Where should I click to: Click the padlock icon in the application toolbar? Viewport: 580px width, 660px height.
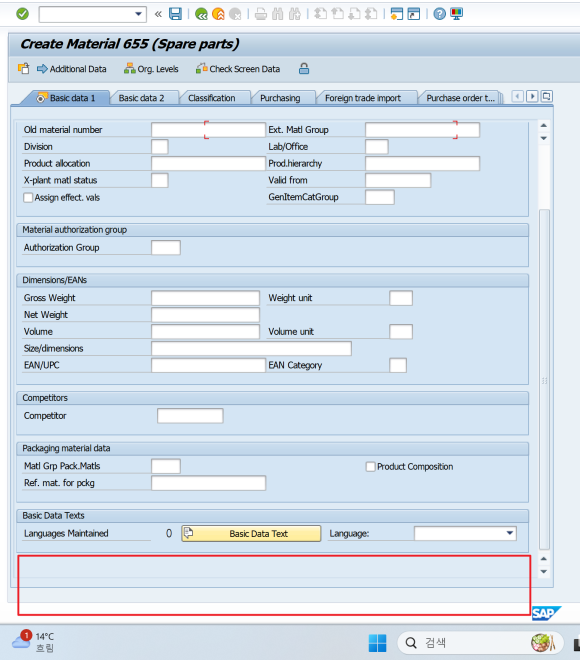[304, 69]
